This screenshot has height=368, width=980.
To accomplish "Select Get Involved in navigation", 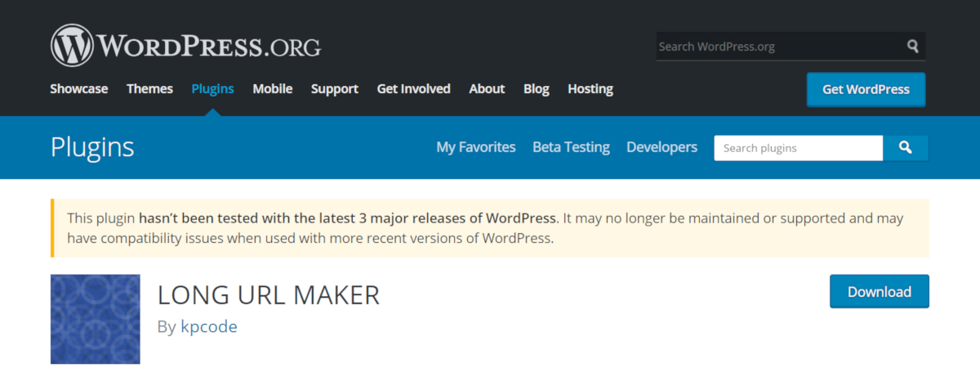I will (x=413, y=89).
